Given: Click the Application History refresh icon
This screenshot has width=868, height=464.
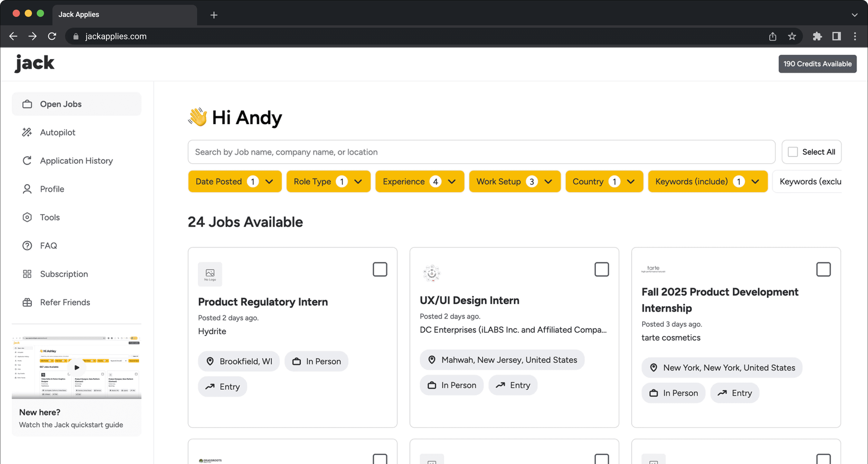Looking at the screenshot, I should (27, 161).
